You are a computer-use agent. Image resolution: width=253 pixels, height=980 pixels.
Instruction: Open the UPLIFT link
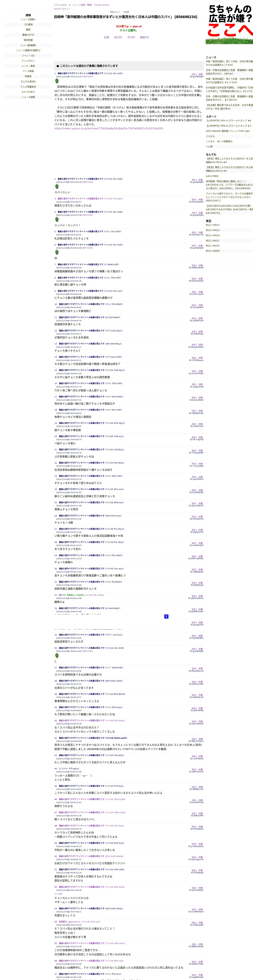point(57,9)
